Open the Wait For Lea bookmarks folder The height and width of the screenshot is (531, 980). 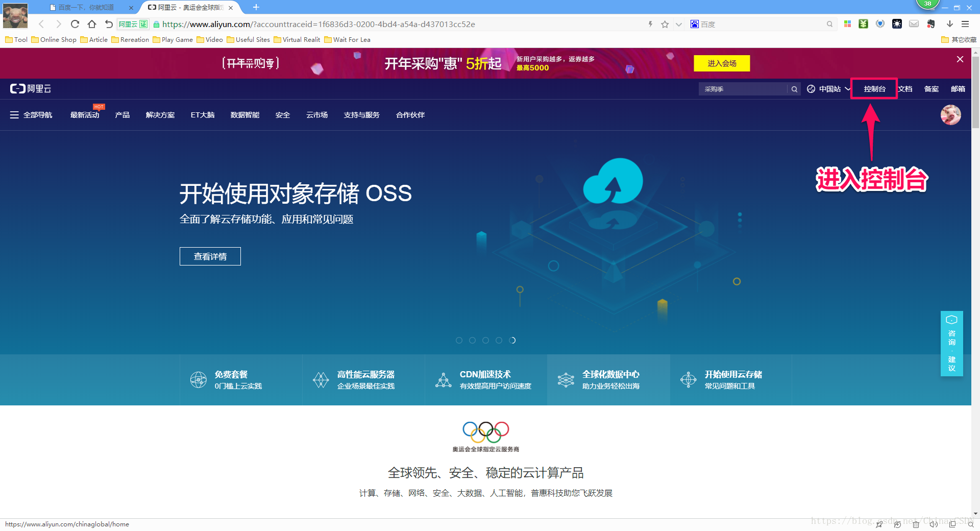(x=347, y=40)
